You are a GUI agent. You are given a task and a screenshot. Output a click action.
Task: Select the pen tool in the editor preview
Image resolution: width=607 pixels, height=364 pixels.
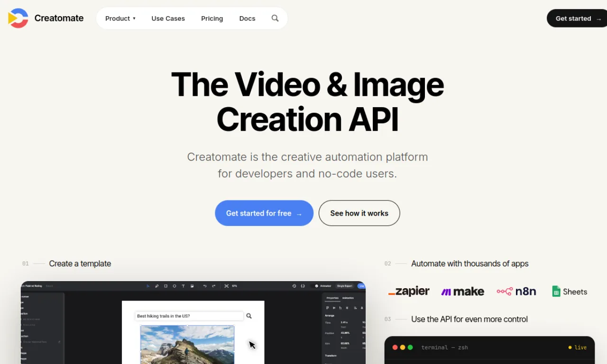(x=157, y=286)
